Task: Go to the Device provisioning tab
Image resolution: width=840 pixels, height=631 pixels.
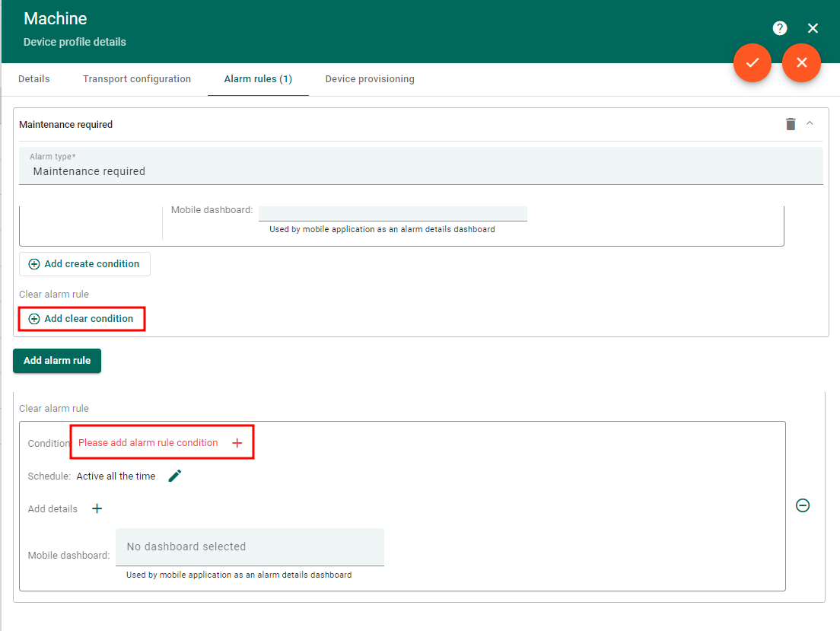Action: point(370,79)
